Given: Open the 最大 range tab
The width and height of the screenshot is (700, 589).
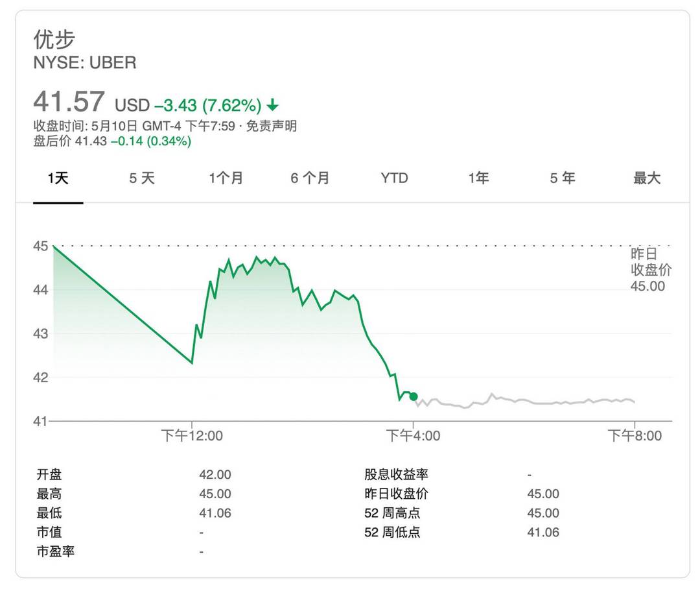Looking at the screenshot, I should 647,178.
